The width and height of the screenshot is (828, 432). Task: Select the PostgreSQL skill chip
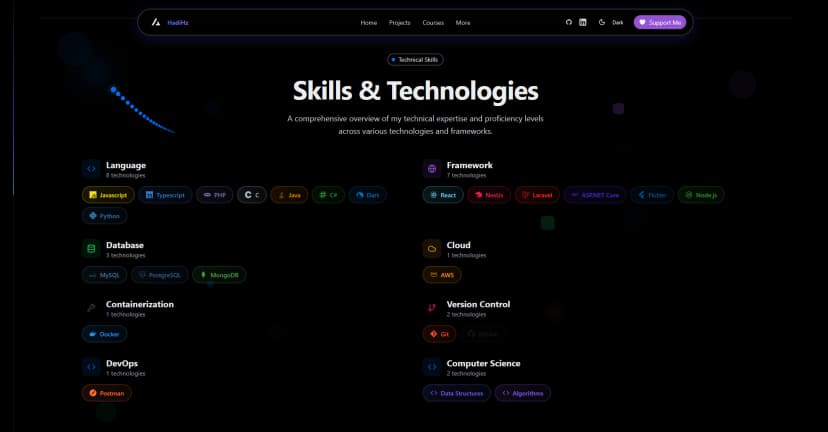point(159,275)
